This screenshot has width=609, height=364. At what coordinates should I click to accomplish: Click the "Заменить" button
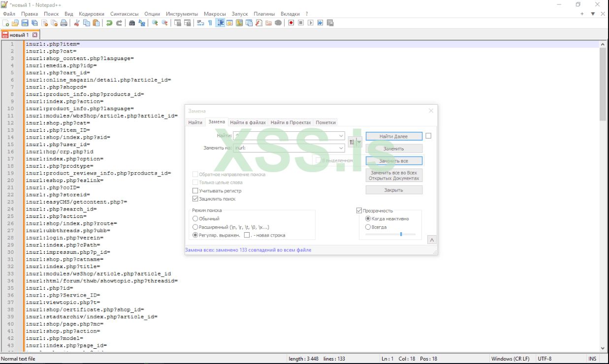(394, 149)
